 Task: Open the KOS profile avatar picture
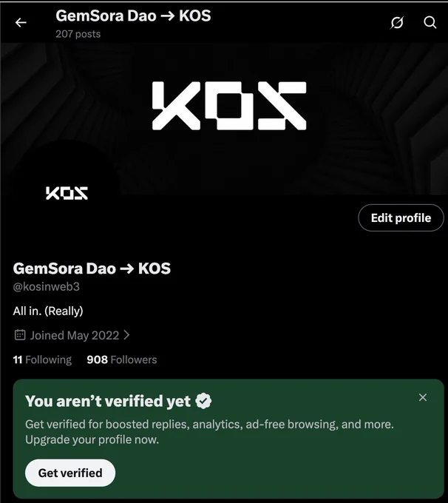[67, 193]
